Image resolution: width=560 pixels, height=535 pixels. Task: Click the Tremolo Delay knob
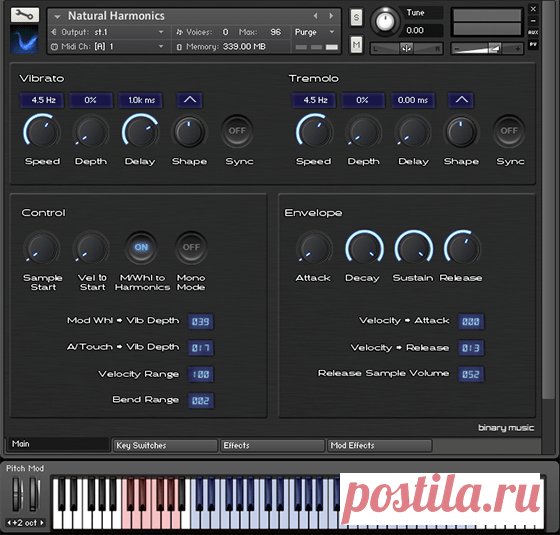[x=412, y=131]
